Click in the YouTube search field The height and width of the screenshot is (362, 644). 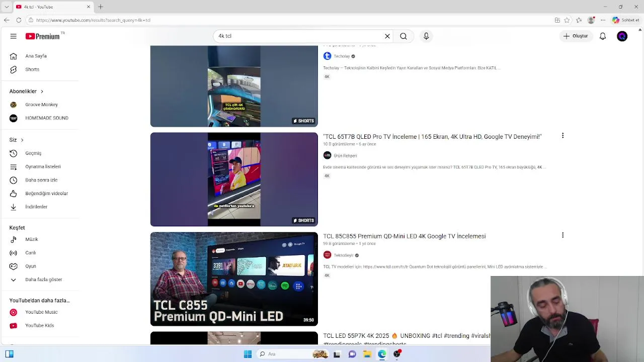click(x=299, y=36)
